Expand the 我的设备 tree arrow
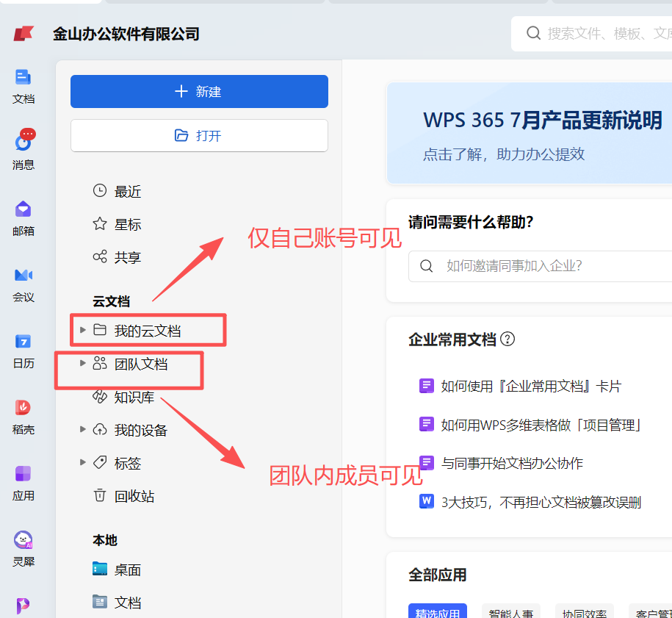Viewport: 672px width, 618px height. (x=83, y=430)
